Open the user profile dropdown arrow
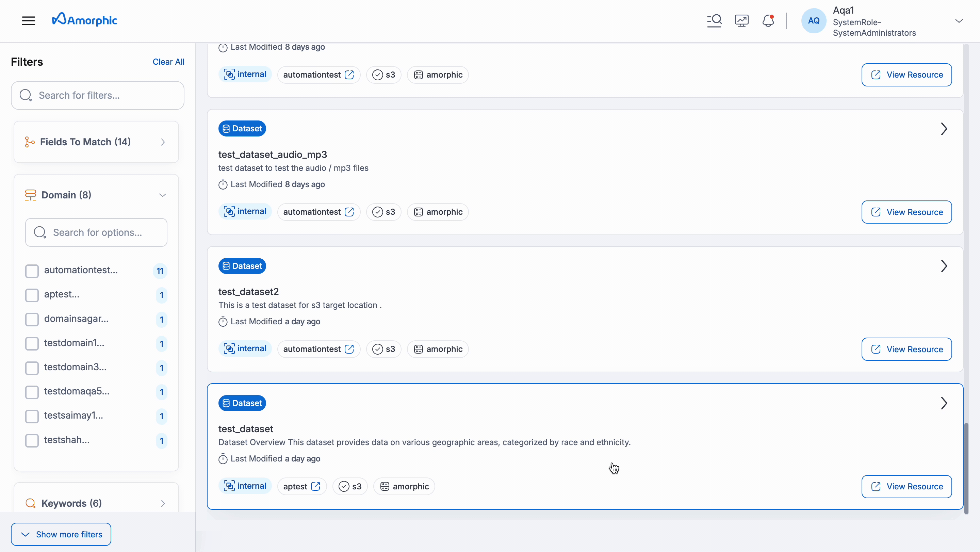The width and height of the screenshot is (980, 552). (x=959, y=21)
